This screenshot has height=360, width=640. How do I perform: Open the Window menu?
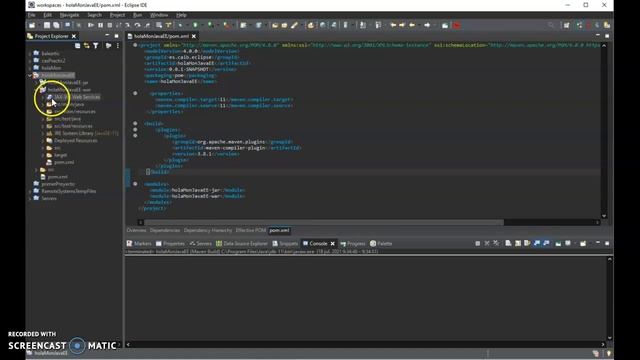coord(159,15)
